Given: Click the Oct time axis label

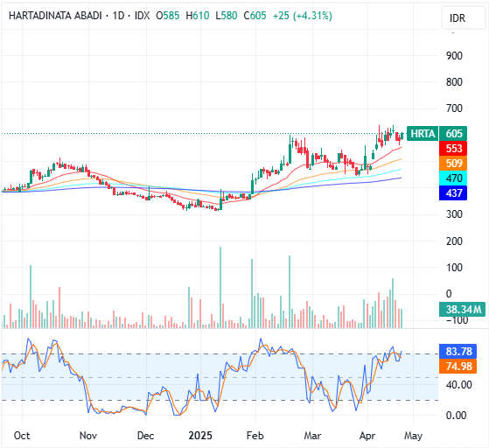Looking at the screenshot, I should click(x=22, y=435).
